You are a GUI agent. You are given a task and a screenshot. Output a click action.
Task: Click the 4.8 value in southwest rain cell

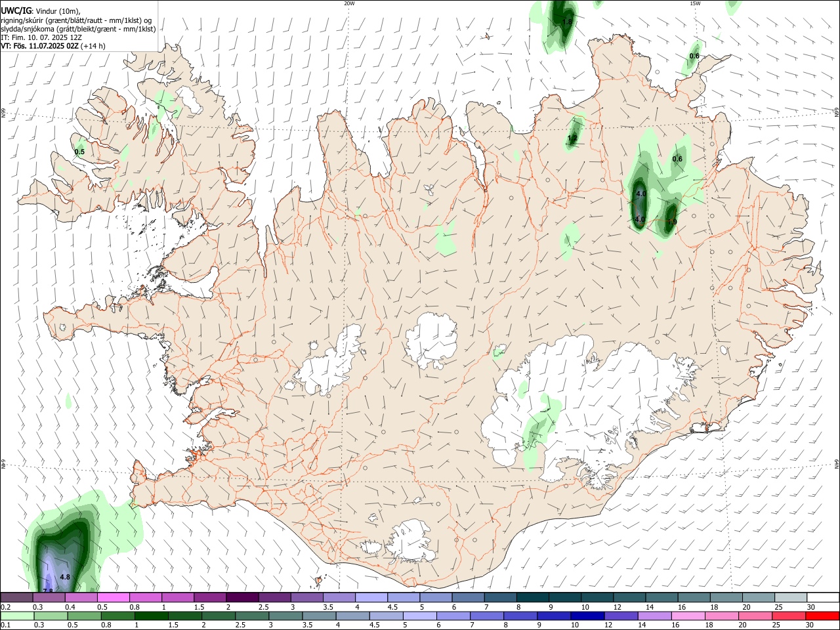65,577
